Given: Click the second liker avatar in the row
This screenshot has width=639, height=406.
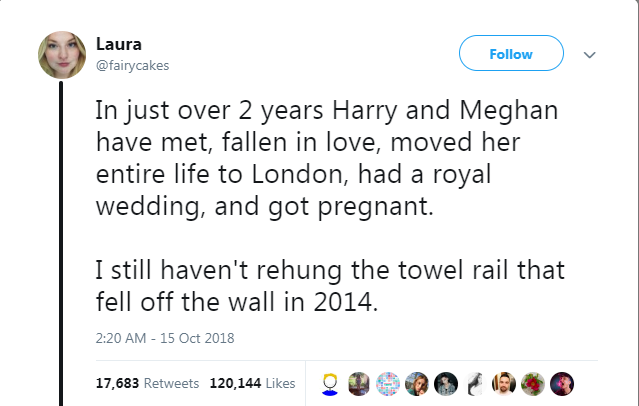Looking at the screenshot, I should point(360,383).
